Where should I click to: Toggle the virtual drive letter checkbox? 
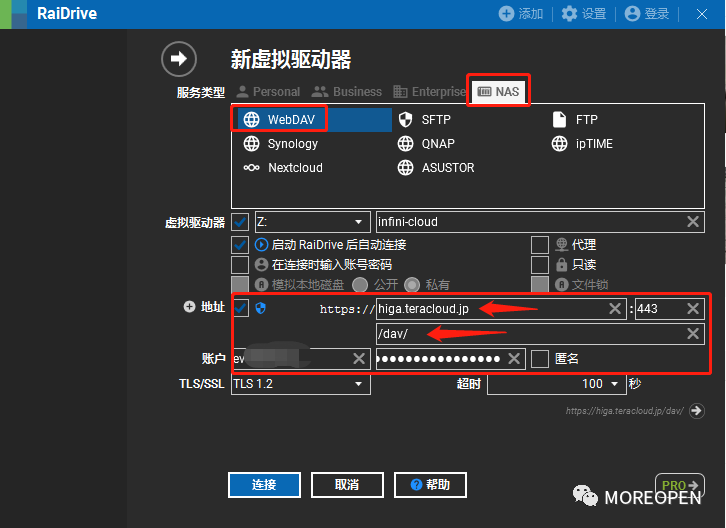click(240, 222)
